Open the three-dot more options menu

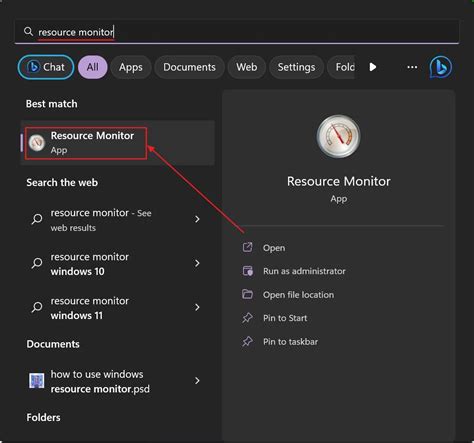[x=412, y=67]
